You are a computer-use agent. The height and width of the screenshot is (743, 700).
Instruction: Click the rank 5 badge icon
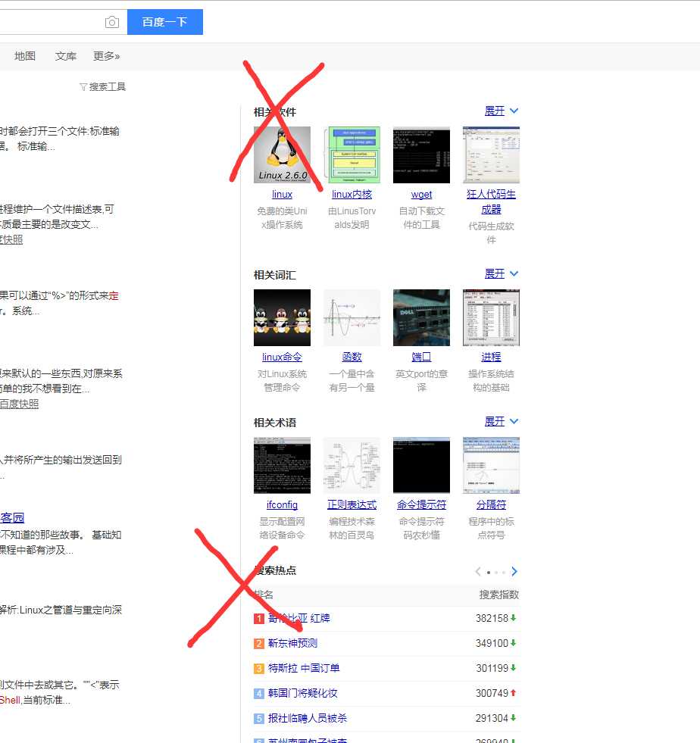click(259, 719)
